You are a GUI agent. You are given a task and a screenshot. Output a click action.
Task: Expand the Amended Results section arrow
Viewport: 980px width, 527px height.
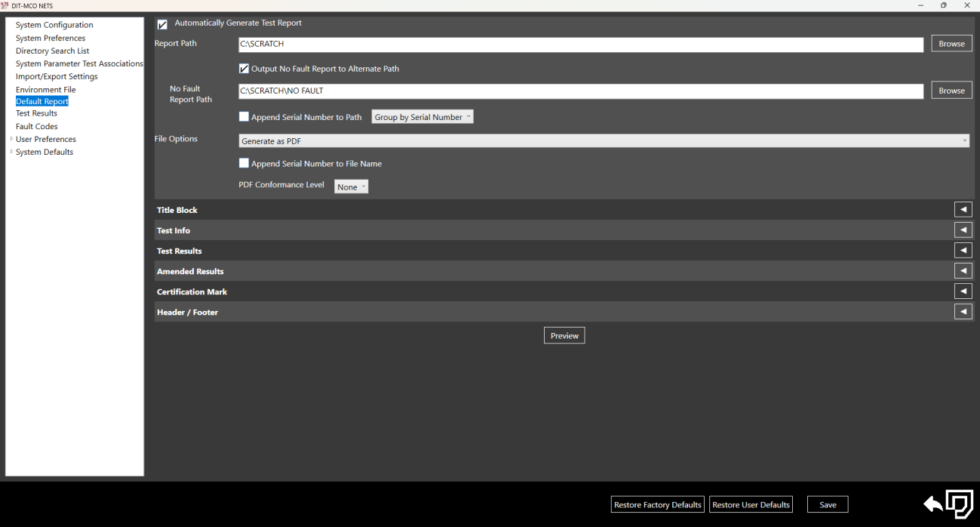click(963, 271)
